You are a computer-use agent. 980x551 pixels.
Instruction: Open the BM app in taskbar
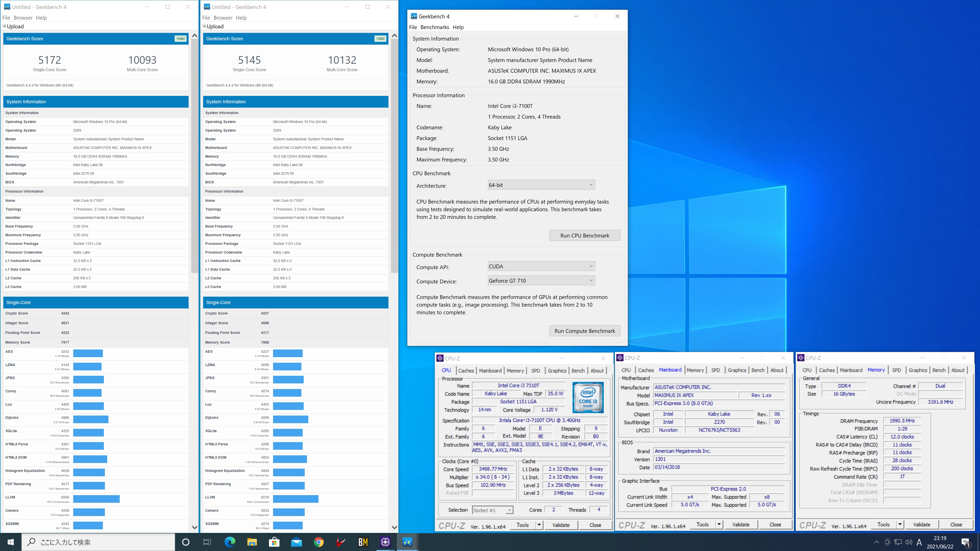363,542
